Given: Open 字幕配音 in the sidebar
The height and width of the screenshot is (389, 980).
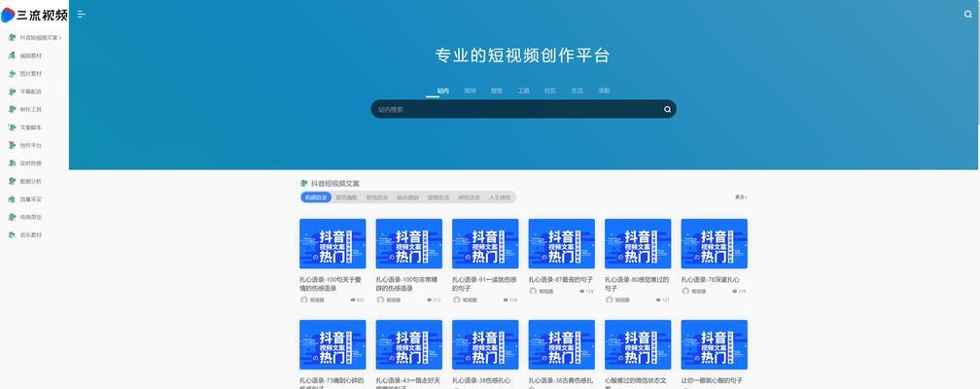Looking at the screenshot, I should click(31, 91).
